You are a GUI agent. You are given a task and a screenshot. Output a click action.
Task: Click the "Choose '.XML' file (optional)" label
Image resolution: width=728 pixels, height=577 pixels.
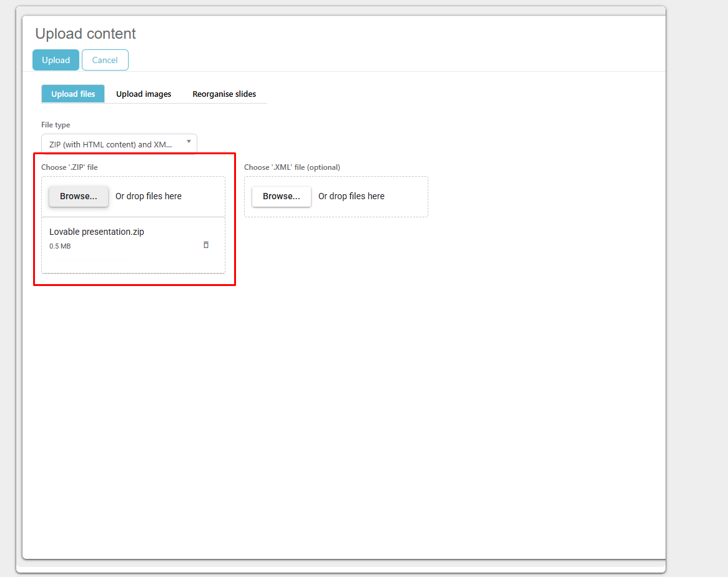click(x=292, y=167)
